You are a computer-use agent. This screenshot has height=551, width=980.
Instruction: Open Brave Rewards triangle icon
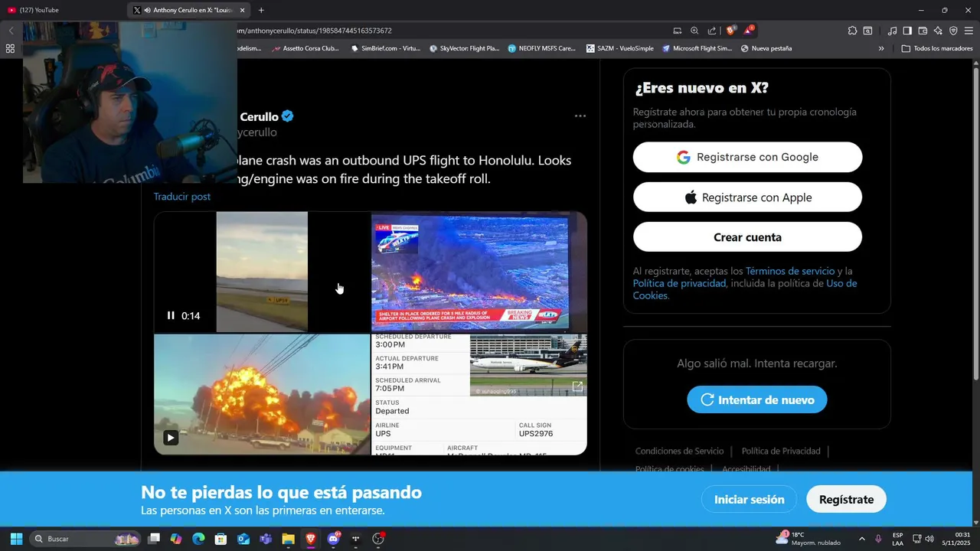[x=749, y=31]
